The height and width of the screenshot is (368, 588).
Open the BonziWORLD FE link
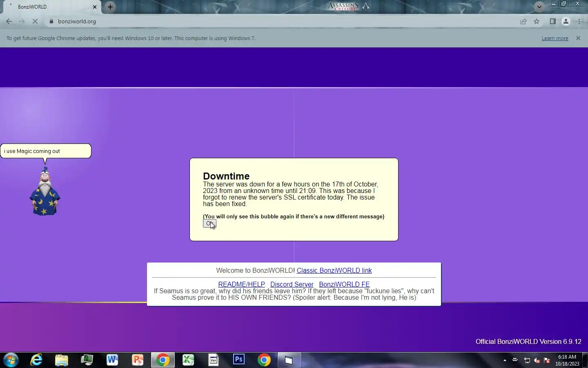(344, 284)
